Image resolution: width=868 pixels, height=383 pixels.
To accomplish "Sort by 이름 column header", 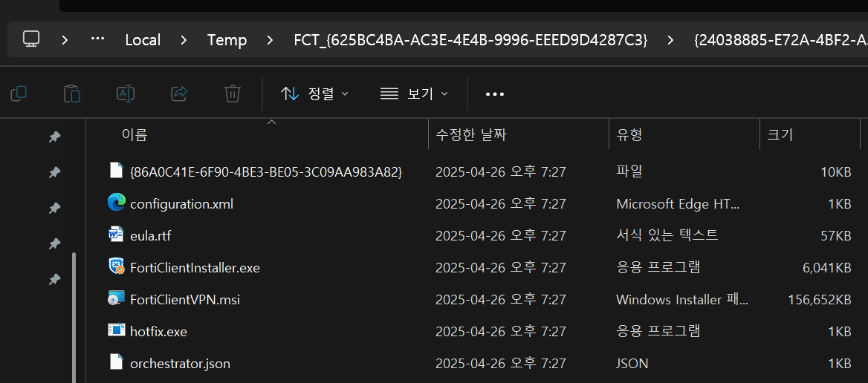I will (135, 134).
